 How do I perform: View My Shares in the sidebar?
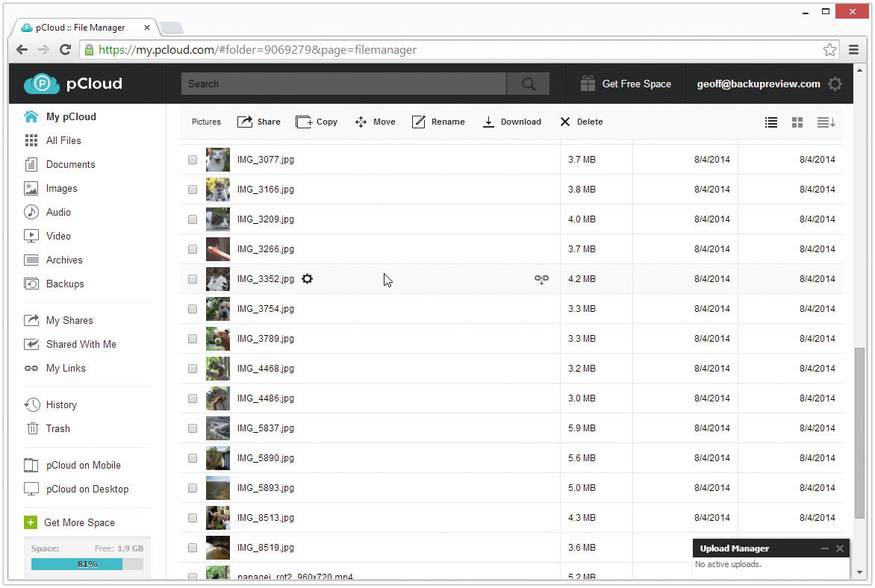[x=58, y=320]
